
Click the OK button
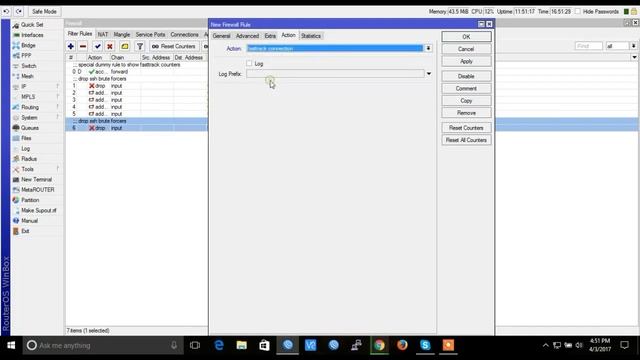pyautogui.click(x=466, y=37)
